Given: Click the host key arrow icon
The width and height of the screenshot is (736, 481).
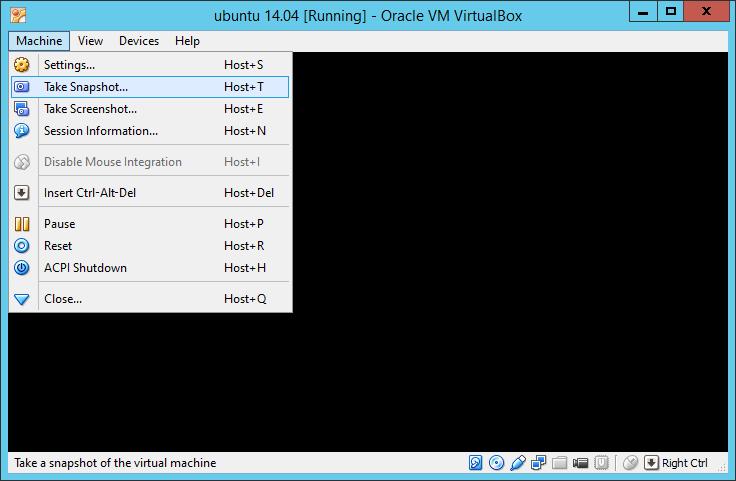Looking at the screenshot, I should (x=651, y=463).
